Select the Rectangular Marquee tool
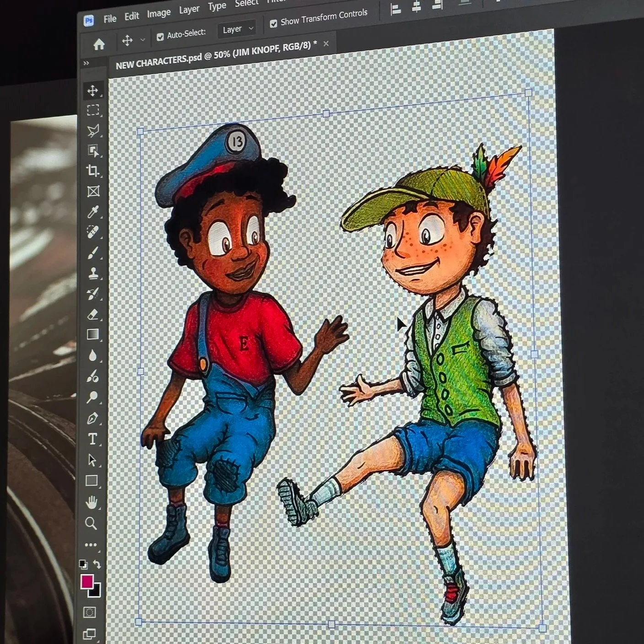 point(93,110)
